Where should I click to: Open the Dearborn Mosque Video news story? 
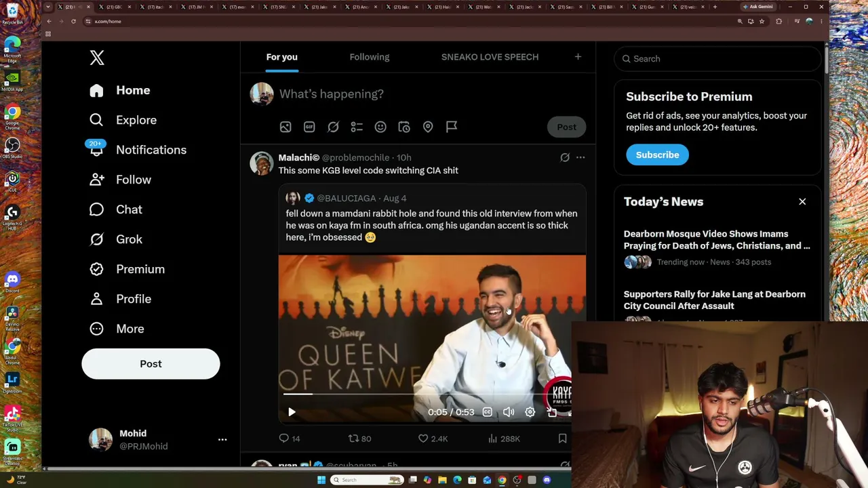coord(717,239)
